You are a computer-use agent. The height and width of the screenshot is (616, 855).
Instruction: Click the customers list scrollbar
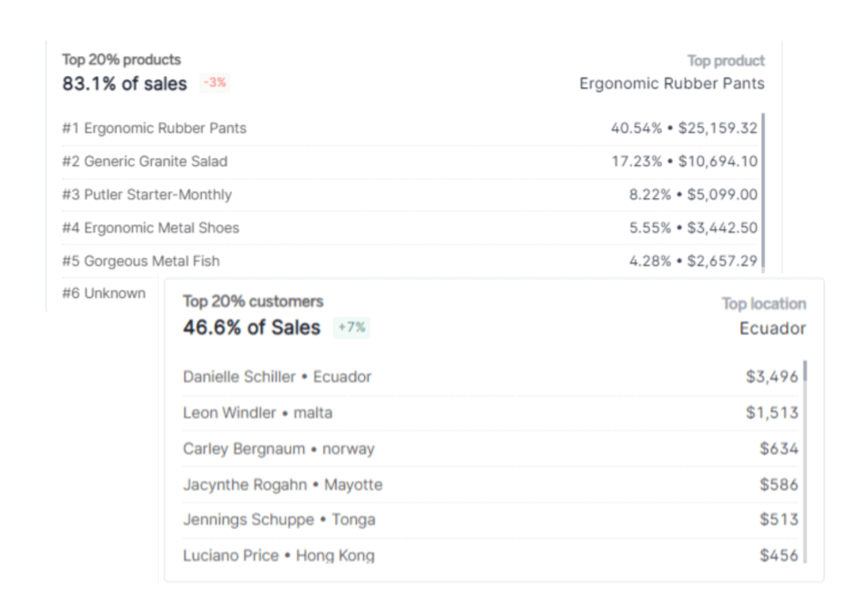(x=805, y=459)
